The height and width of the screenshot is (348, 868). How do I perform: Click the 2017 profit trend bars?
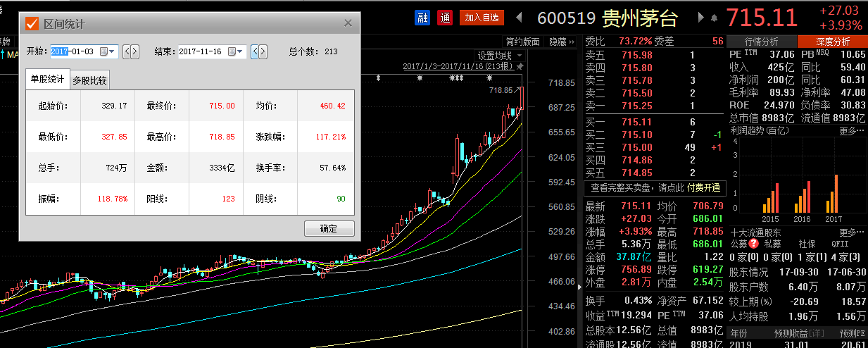click(833, 193)
